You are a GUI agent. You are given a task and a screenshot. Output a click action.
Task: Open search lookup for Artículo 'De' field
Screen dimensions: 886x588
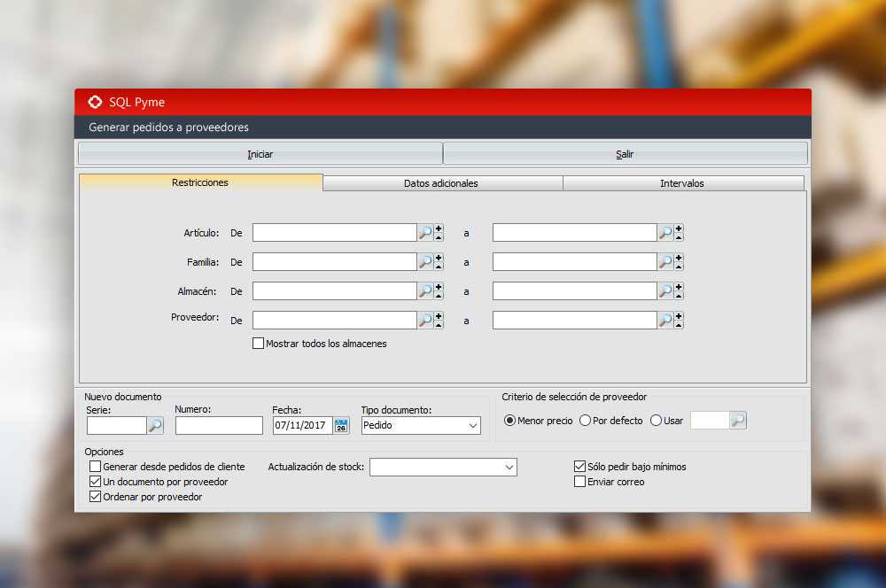pos(425,233)
